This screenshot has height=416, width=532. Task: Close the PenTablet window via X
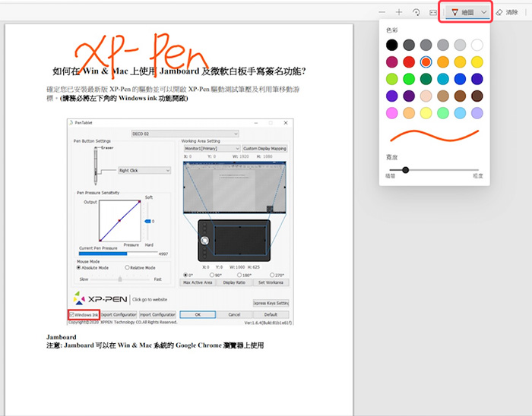click(286, 123)
